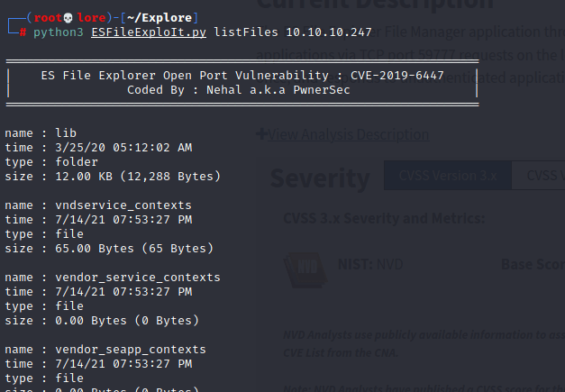Click the vendor_service_contexts file name
This screenshot has width=565, height=392.
138,277
